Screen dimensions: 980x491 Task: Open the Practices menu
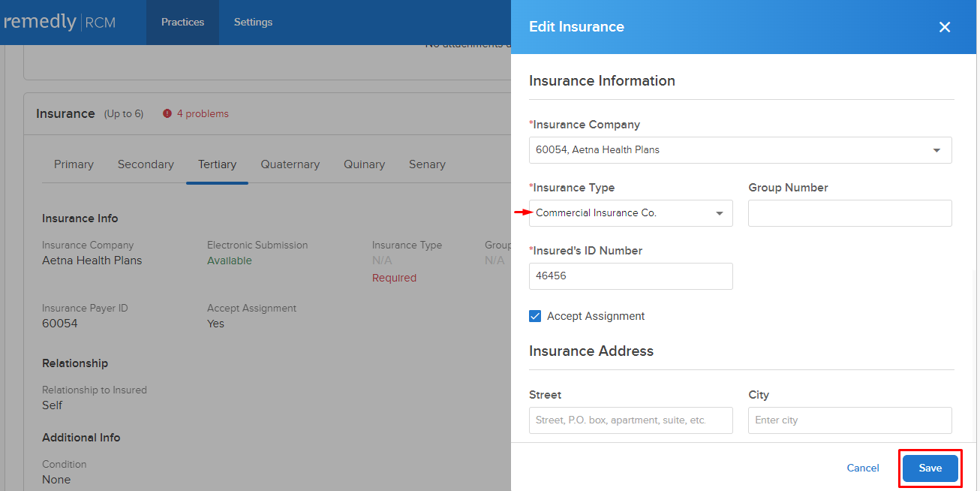click(182, 23)
